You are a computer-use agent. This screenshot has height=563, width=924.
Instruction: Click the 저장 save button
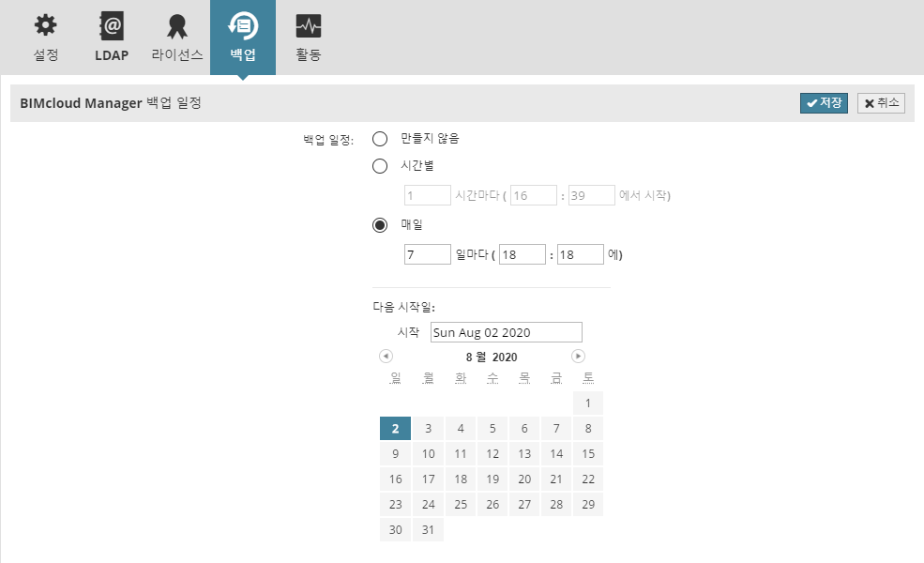[824, 103]
